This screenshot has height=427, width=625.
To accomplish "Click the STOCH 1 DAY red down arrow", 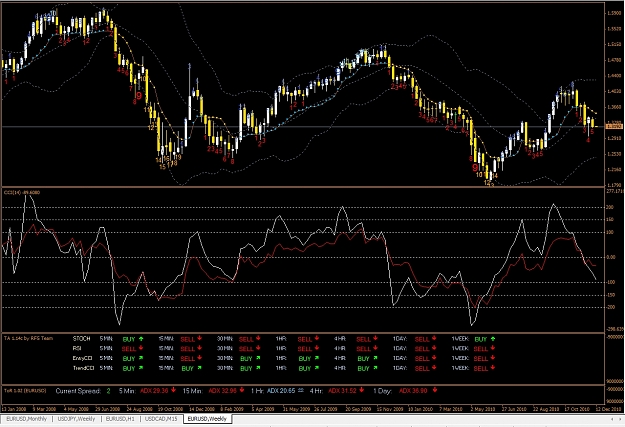I will (x=434, y=338).
